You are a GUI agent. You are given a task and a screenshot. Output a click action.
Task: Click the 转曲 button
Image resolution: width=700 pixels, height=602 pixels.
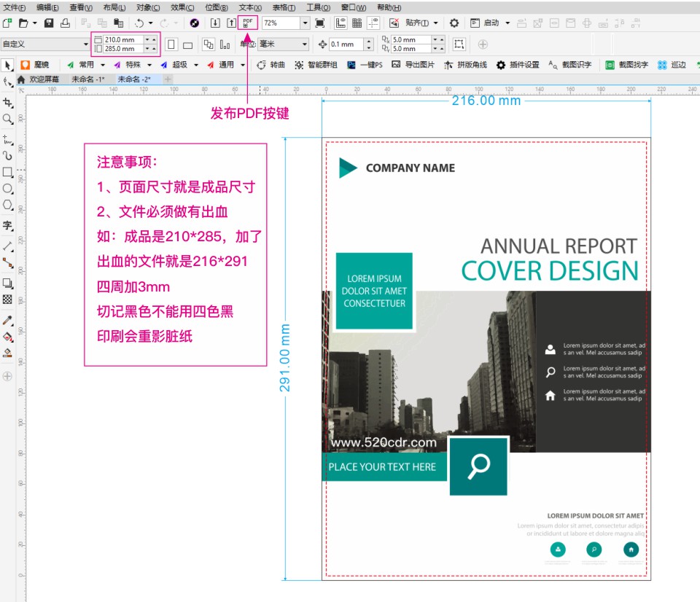[x=271, y=65]
